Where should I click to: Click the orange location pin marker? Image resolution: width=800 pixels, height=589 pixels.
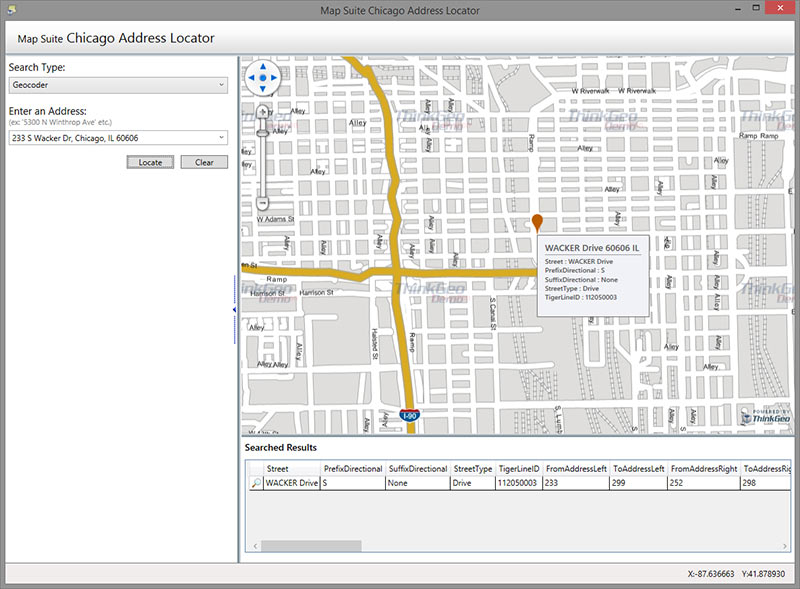(537, 223)
